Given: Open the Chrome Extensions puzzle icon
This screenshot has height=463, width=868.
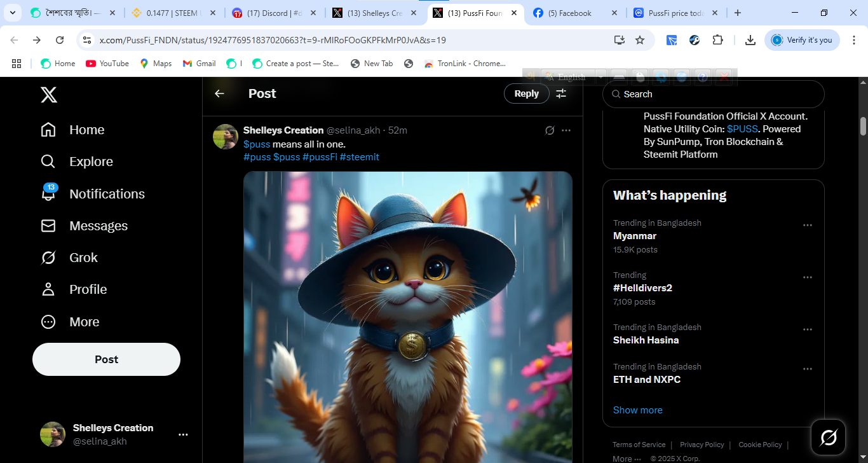Looking at the screenshot, I should 717,40.
